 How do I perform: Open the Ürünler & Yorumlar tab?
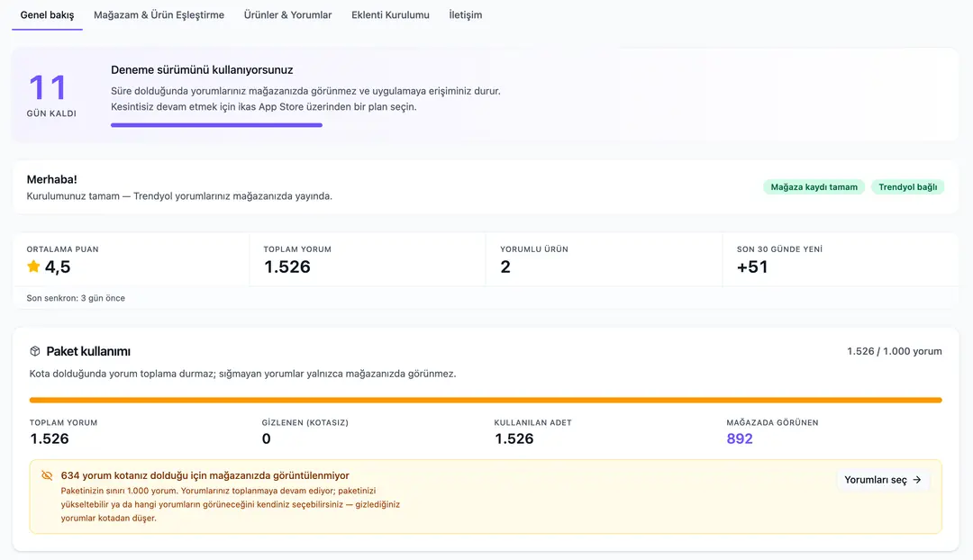(x=288, y=15)
